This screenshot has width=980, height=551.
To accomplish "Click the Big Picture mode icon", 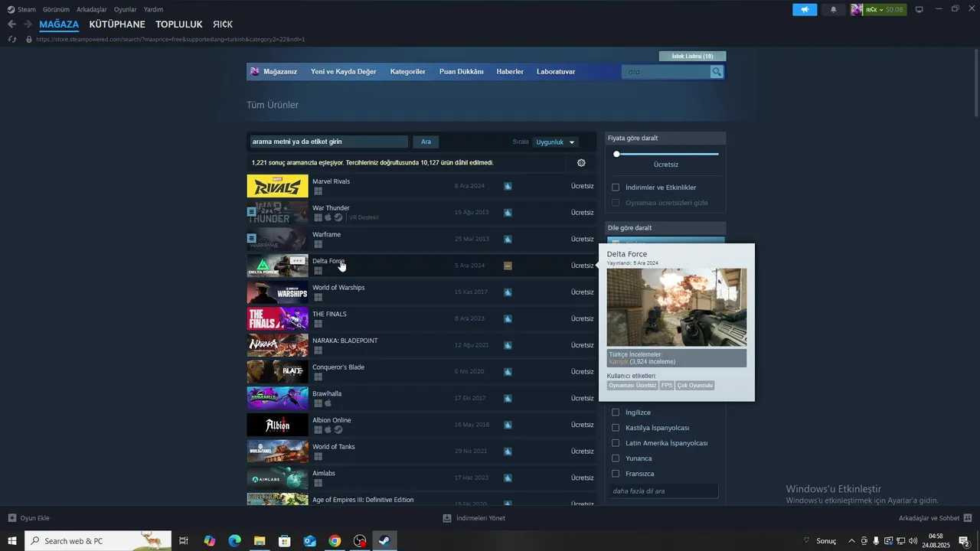I will coord(920,9).
